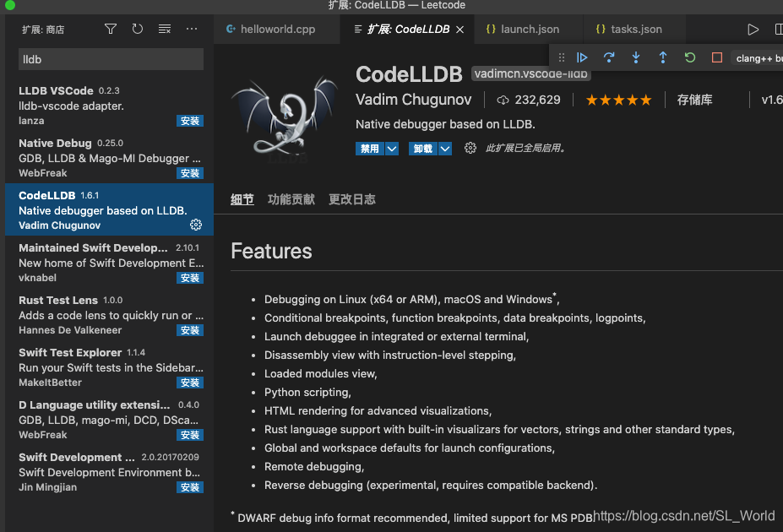783x532 pixels.
Task: Select LLDB VSCode in the extension list
Action: tap(109, 105)
